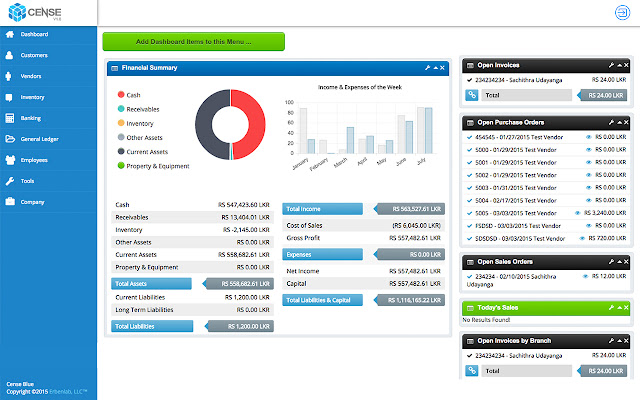
Task: Close the Open Sales Orders widget
Action: coord(626,262)
